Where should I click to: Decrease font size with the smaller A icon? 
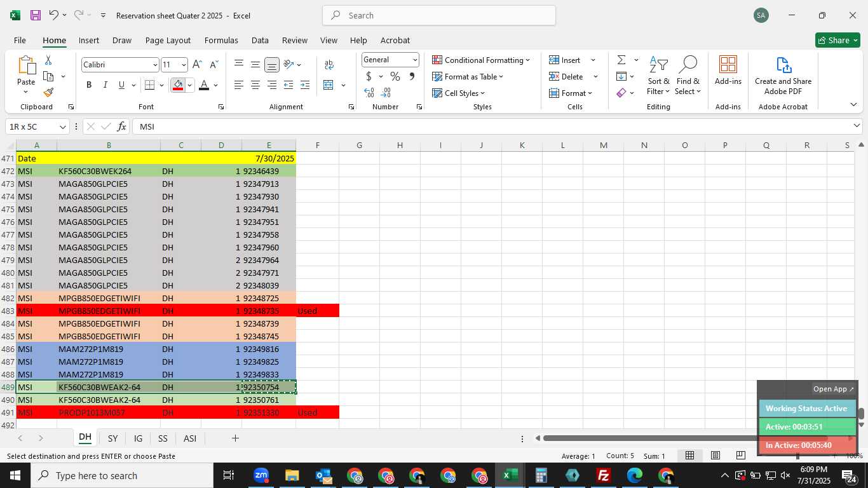(214, 64)
